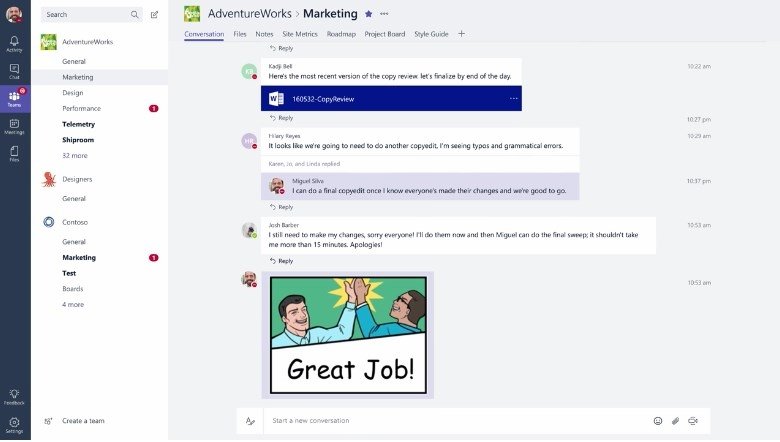Open the Activity bell icon
The height and width of the screenshot is (442, 780).
coord(14,41)
